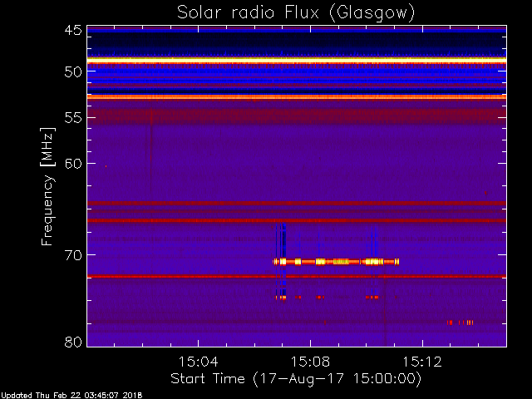Click the "Frequency [MHz]" axis label
The image size is (532, 399).
47,186
